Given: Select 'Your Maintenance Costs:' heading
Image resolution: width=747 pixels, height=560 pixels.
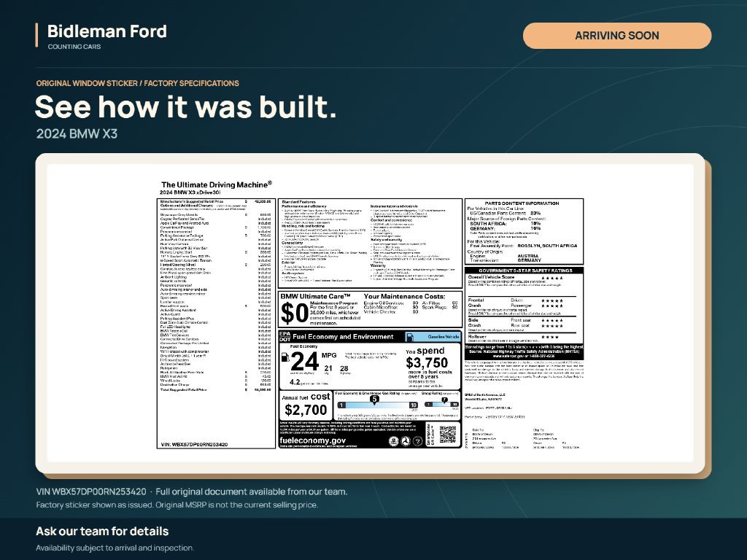Looking at the screenshot, I should click(x=404, y=296).
